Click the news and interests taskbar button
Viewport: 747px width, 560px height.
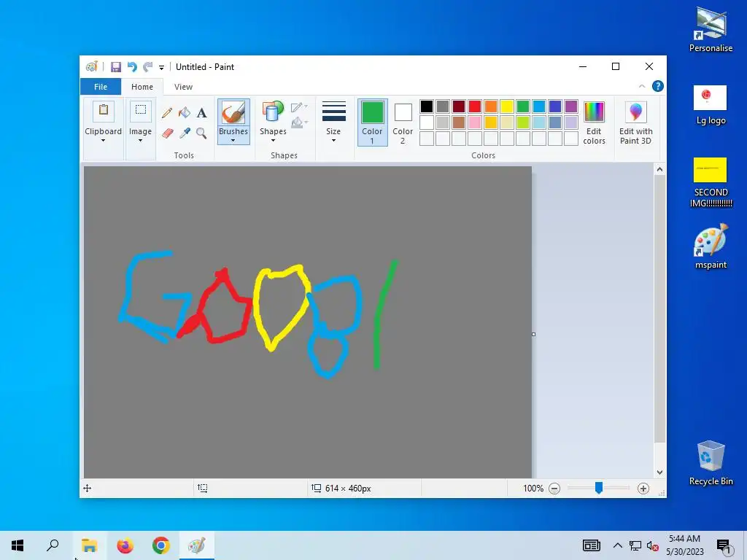click(x=591, y=545)
